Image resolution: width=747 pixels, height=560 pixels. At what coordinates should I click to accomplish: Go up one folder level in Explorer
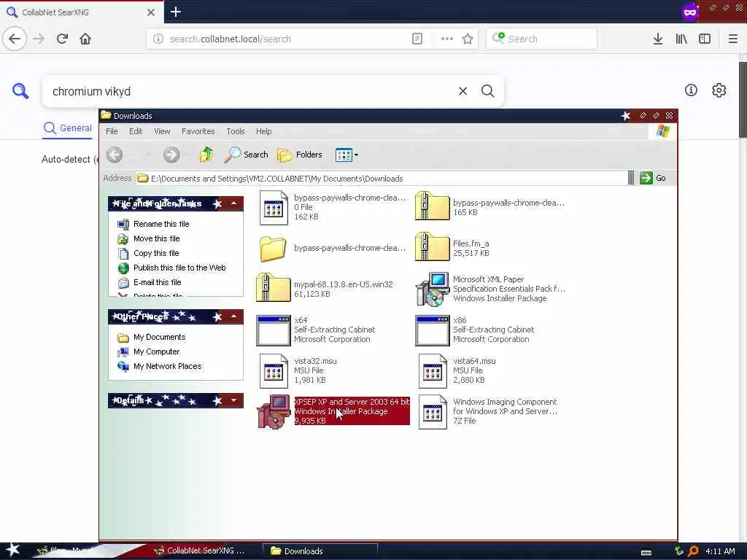(206, 155)
